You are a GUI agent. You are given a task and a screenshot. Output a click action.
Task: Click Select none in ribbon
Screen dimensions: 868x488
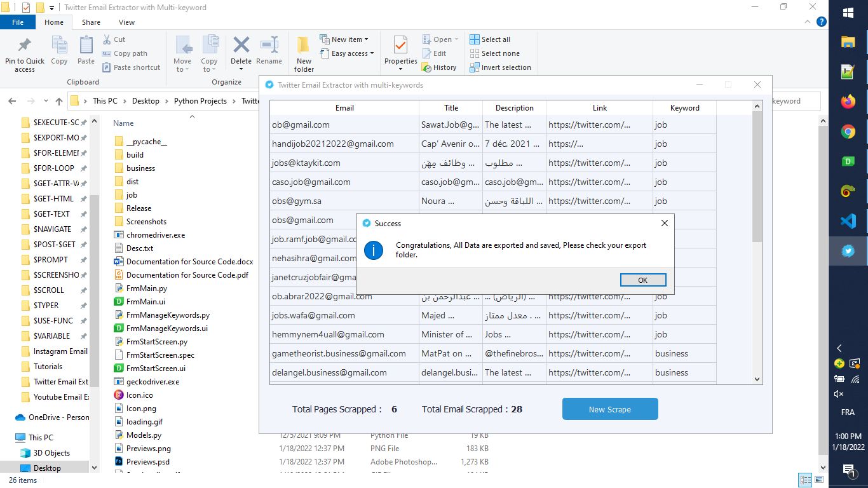coord(494,53)
